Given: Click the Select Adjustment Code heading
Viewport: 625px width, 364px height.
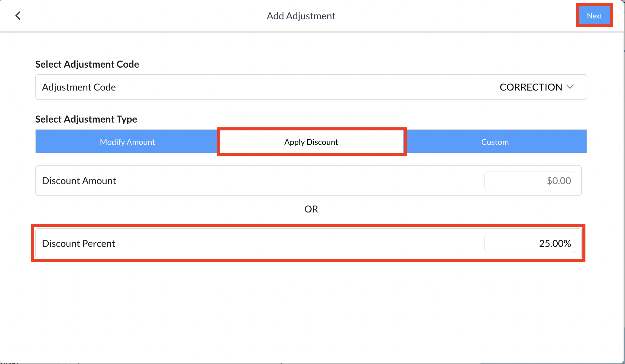Looking at the screenshot, I should [87, 64].
